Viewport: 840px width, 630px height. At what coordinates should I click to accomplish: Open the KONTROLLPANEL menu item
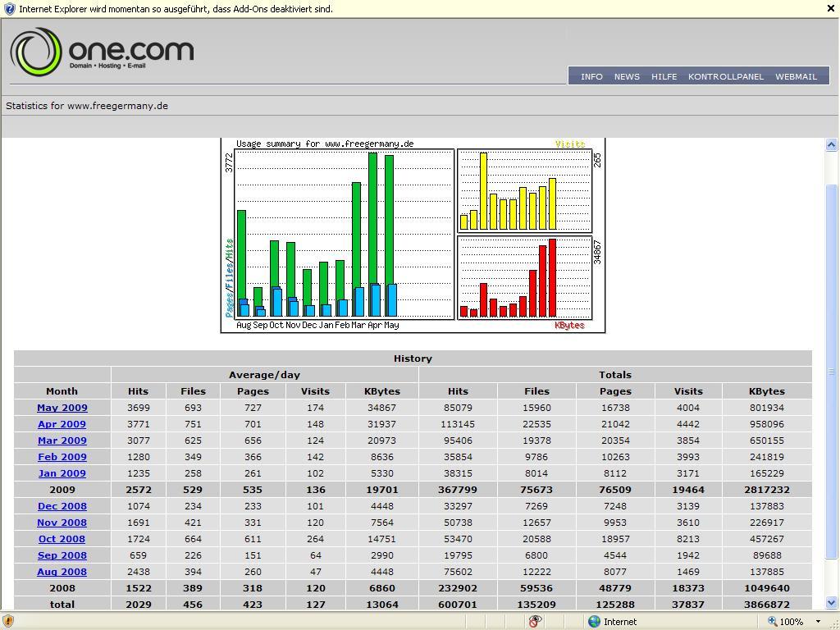[x=726, y=76]
